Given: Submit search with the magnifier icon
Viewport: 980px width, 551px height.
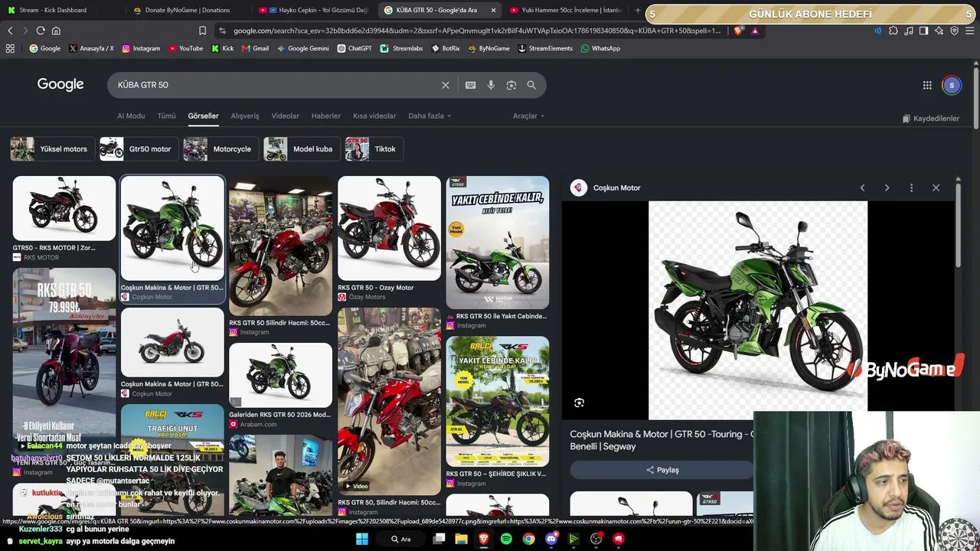Looking at the screenshot, I should coord(531,85).
